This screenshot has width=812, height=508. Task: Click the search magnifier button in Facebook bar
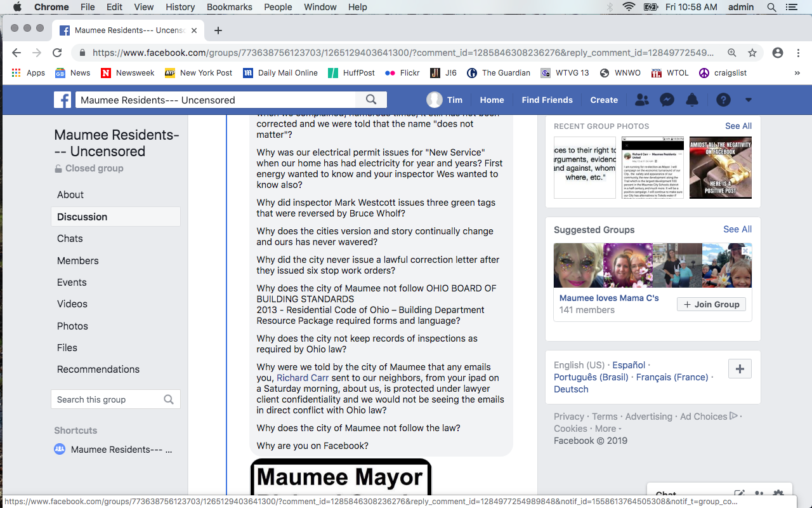point(371,100)
